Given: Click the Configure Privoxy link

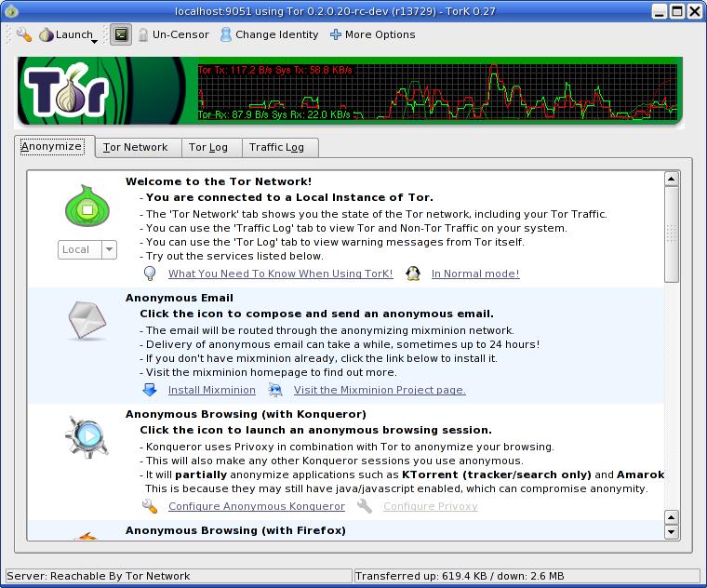Looking at the screenshot, I should 431,506.
